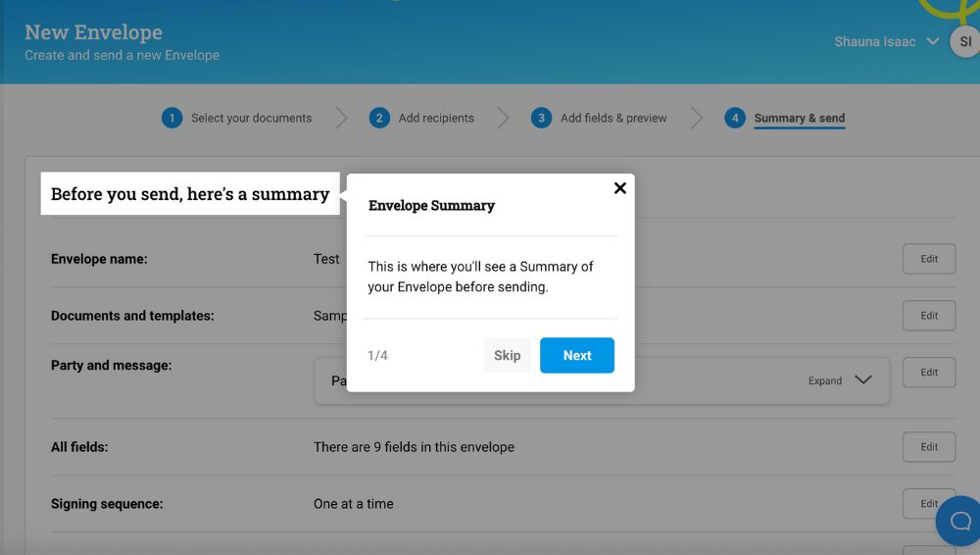Edit Documents and templates
Image resolution: width=980 pixels, height=555 pixels.
[929, 316]
